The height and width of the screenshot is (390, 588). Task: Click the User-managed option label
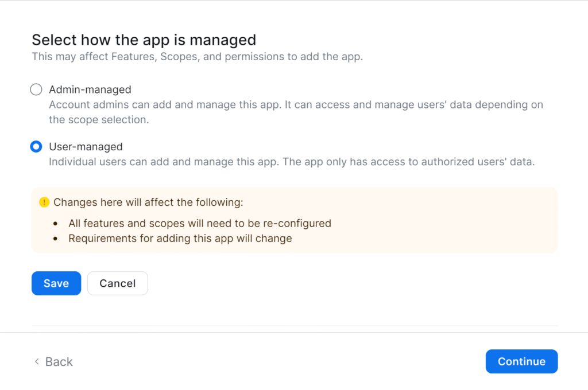86,147
